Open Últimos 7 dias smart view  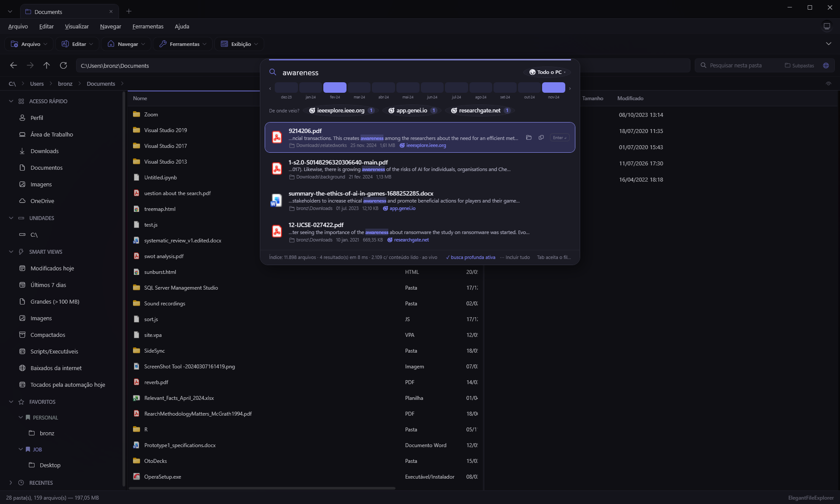click(48, 285)
